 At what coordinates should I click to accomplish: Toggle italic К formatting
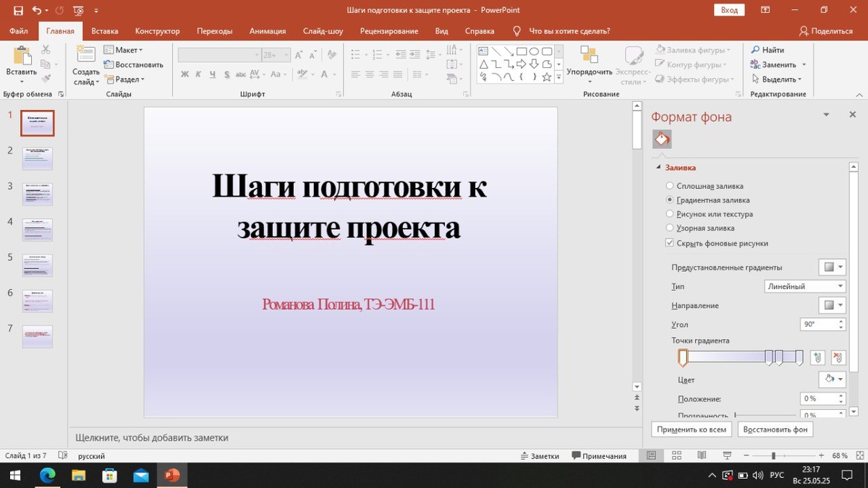pos(199,74)
